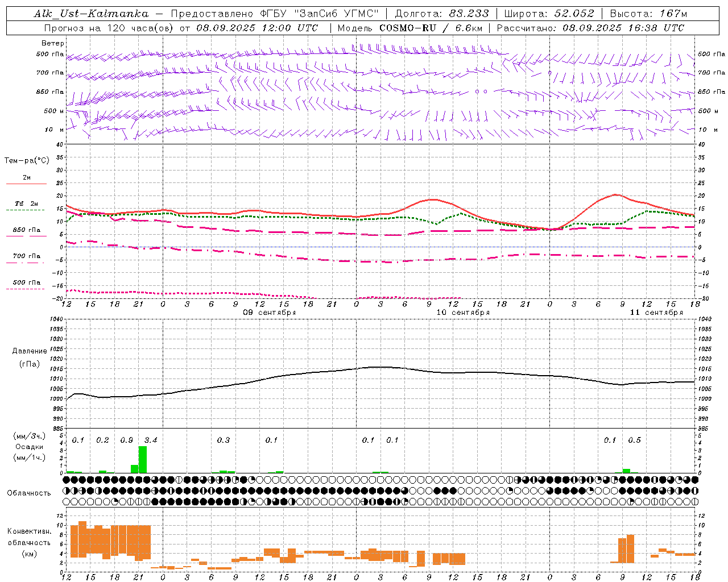Screen dimensions: 728x582
Task: Click the left '500 м' wind level label
Action: click(55, 111)
